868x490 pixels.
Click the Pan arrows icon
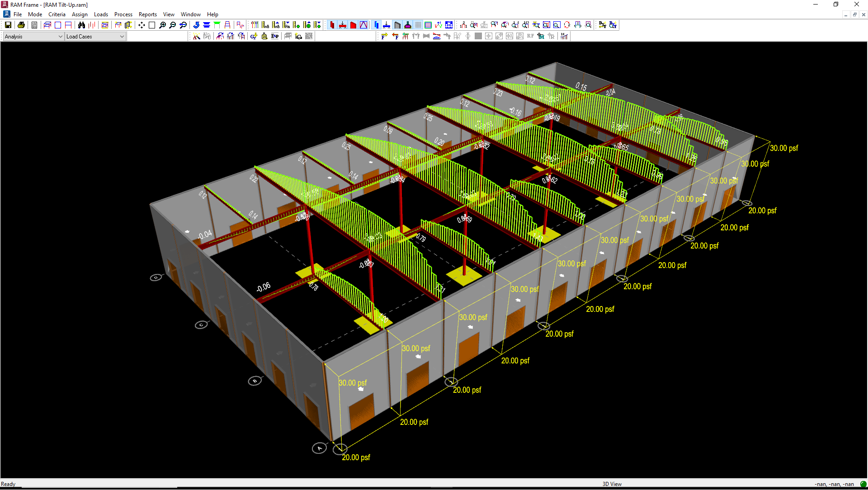[142, 25]
